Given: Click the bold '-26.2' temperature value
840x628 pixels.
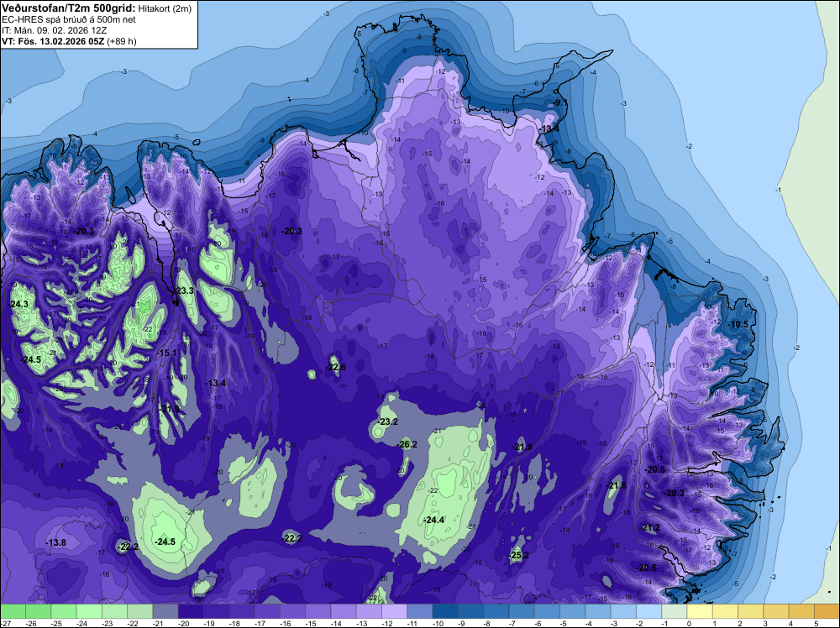Looking at the screenshot, I should coord(407,444).
